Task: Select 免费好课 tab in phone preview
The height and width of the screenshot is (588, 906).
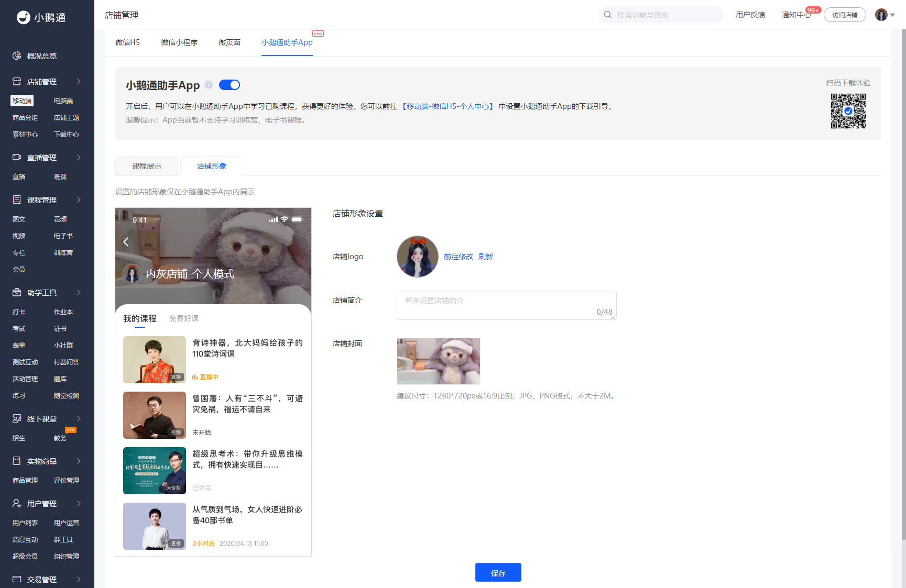Action: pos(184,318)
